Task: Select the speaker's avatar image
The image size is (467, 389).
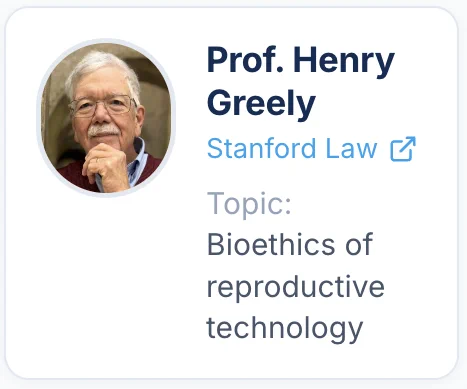Action: (106, 118)
